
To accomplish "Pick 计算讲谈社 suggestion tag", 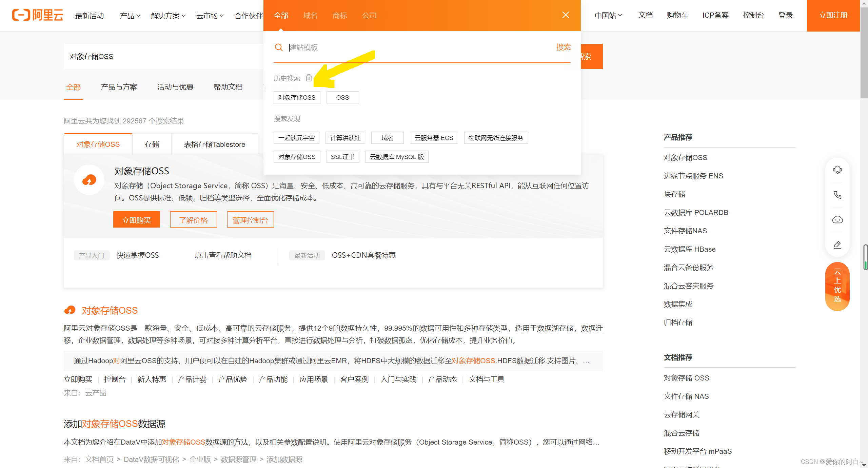I will click(345, 138).
